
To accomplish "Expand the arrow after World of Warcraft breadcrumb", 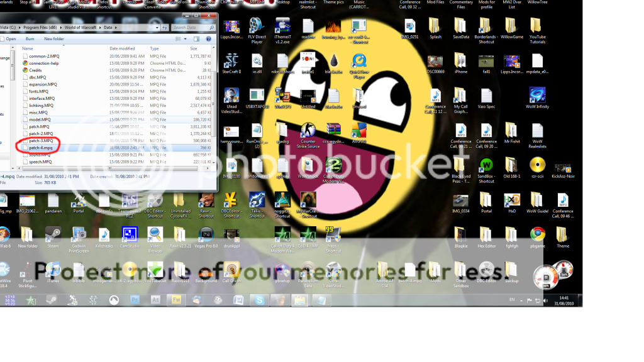I will point(100,28).
